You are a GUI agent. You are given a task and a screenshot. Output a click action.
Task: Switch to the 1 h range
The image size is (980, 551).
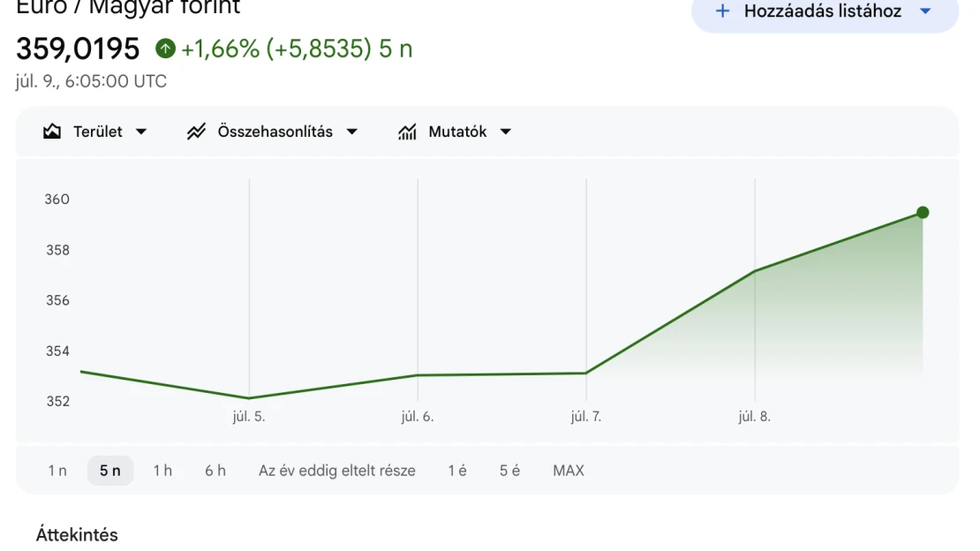[x=162, y=471]
